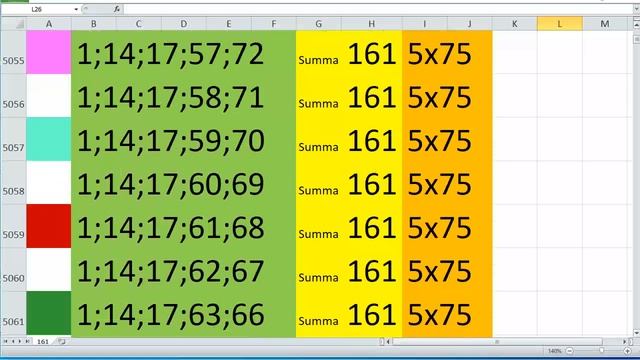Select row header 5059
Image resolution: width=640 pixels, height=360 pixels.
tap(13, 226)
